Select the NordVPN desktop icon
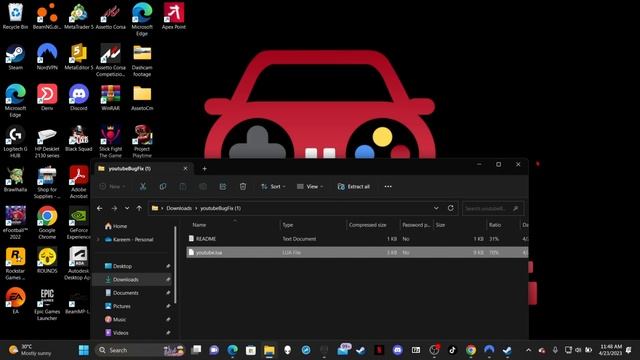Screen dimensions: 640x360 point(47,57)
